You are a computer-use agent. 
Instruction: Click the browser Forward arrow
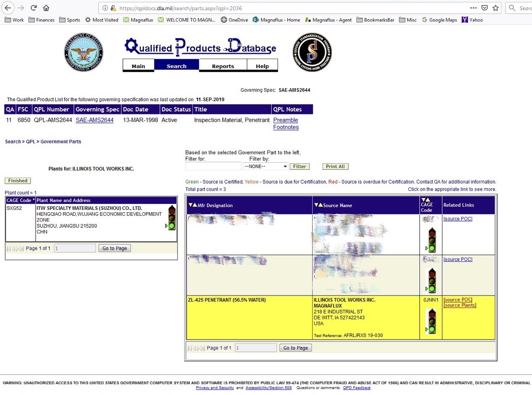(21, 8)
